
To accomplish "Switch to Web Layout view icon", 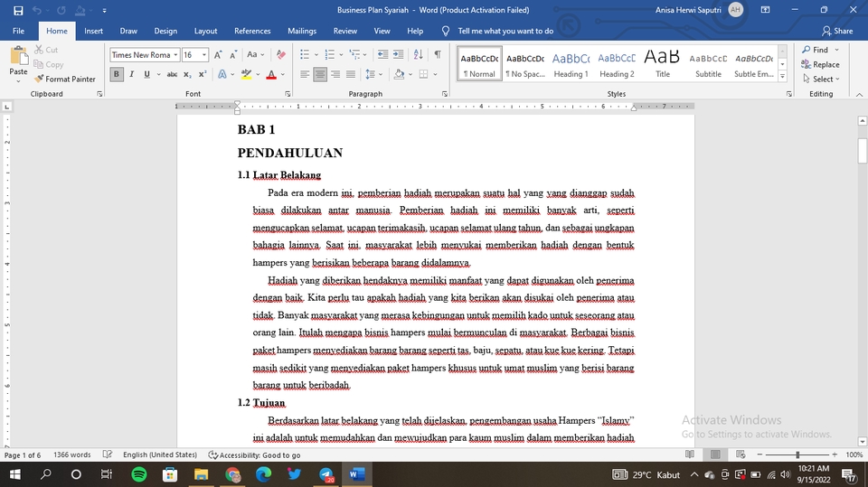I will (741, 454).
